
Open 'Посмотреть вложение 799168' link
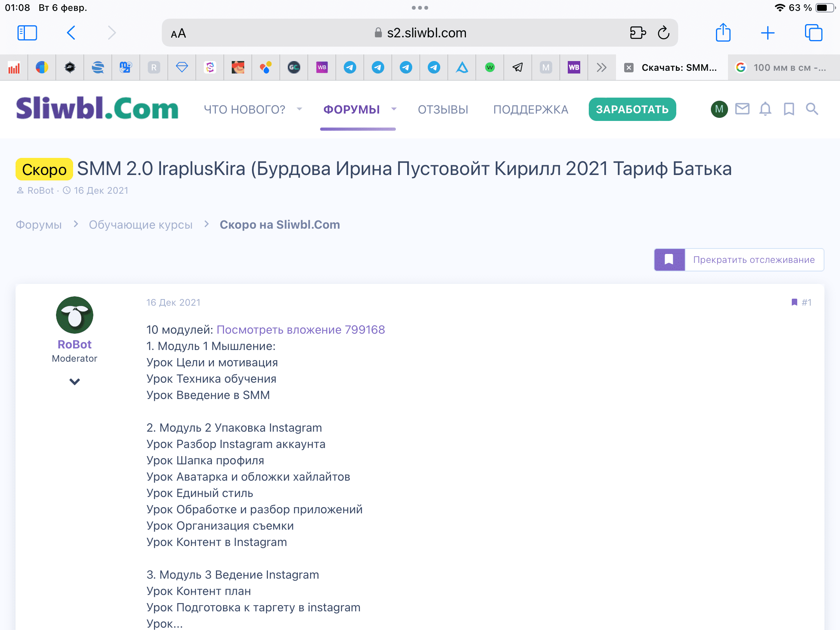pos(301,330)
